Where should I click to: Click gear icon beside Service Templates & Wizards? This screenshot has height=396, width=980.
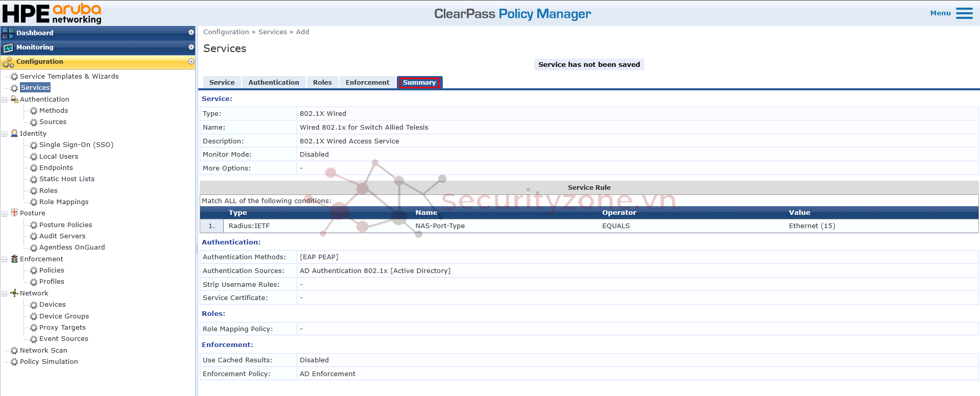14,77
